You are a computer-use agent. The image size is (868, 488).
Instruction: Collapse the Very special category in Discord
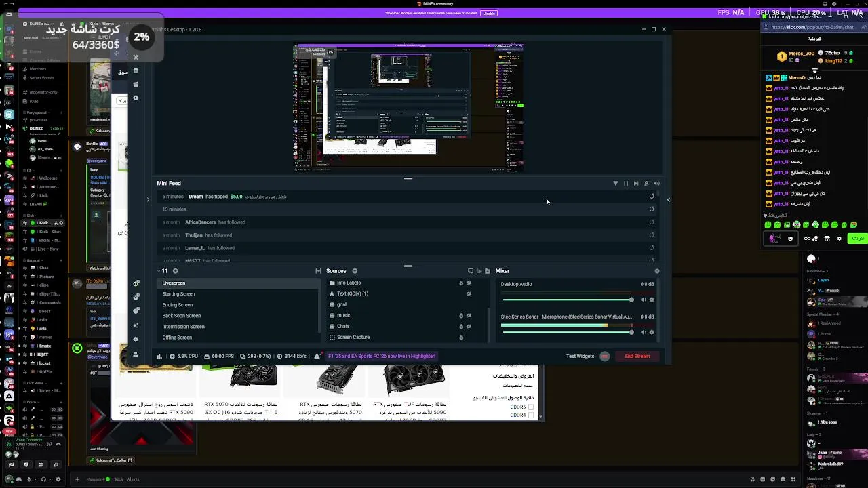(x=37, y=113)
